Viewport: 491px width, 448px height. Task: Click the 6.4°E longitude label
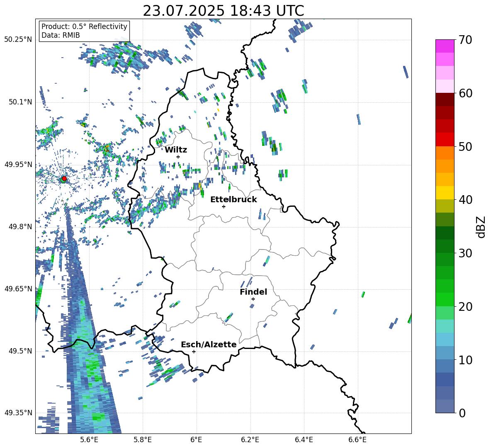pos(304,440)
